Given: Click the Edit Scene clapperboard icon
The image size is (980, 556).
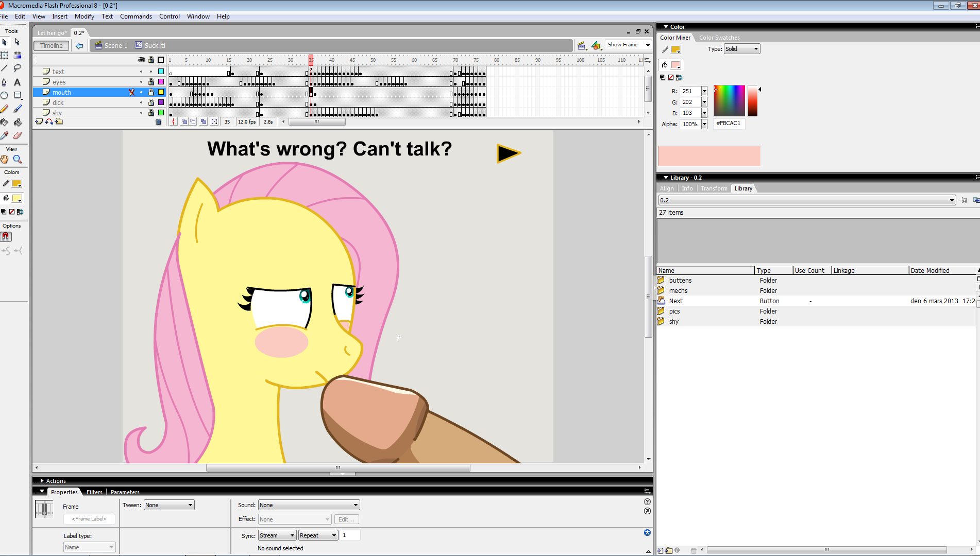Looking at the screenshot, I should [x=582, y=46].
